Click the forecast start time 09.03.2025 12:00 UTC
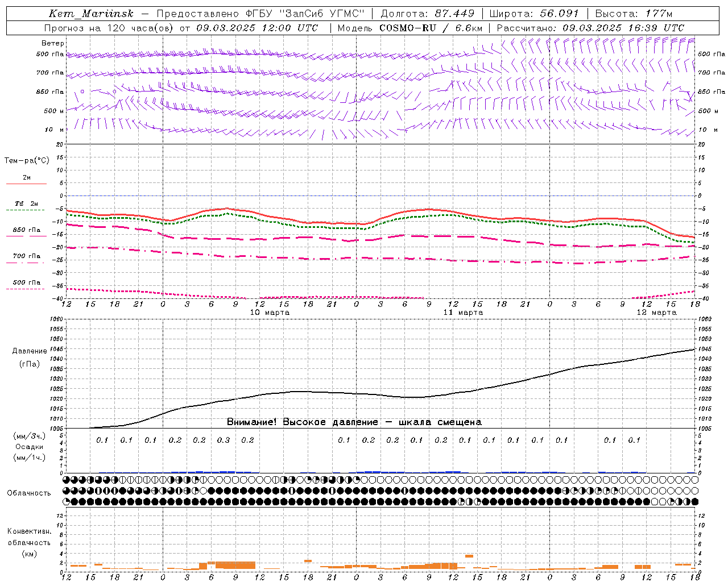728x582 pixels. pos(257,28)
